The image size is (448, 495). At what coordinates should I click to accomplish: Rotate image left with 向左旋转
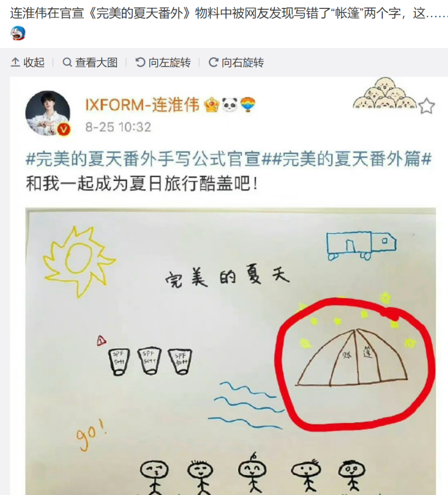163,62
